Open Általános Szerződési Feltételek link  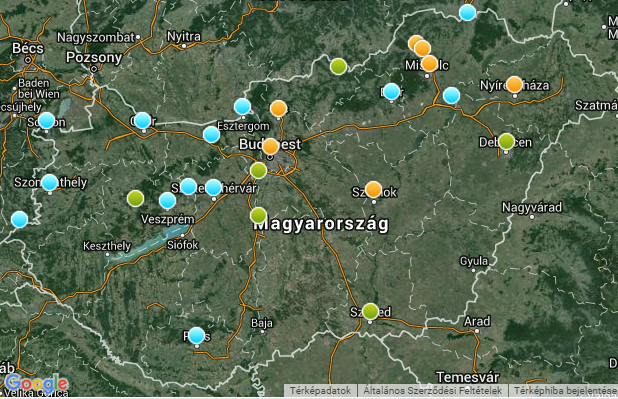point(432,390)
